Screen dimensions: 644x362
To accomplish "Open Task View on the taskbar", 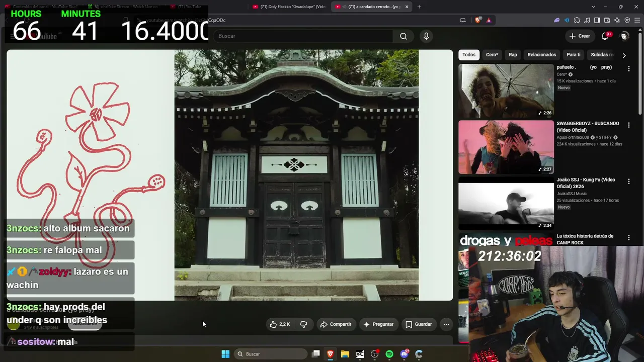I will [x=316, y=354].
